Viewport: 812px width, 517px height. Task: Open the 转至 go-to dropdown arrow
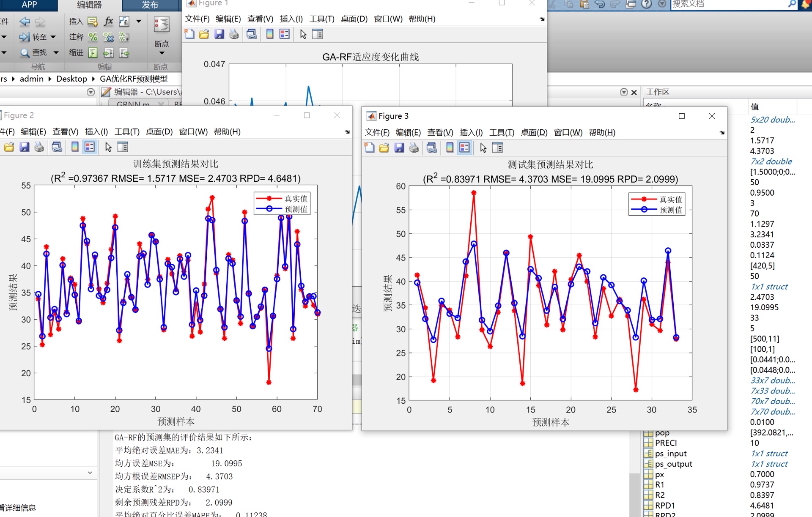(x=53, y=37)
